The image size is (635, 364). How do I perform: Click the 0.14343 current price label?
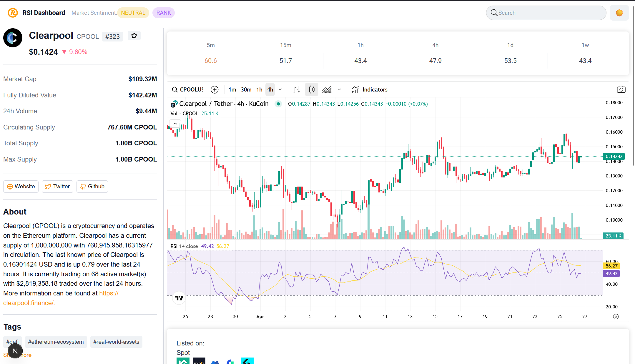coord(614,157)
